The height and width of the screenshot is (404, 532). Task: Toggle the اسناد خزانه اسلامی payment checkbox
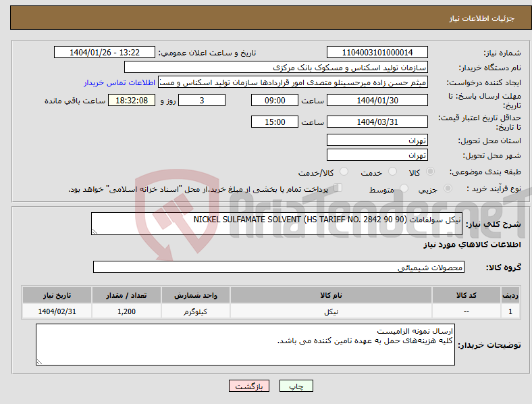pos(338,188)
